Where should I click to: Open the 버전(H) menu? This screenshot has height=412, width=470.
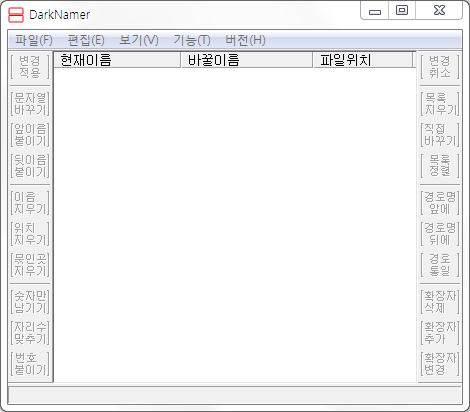(x=245, y=40)
